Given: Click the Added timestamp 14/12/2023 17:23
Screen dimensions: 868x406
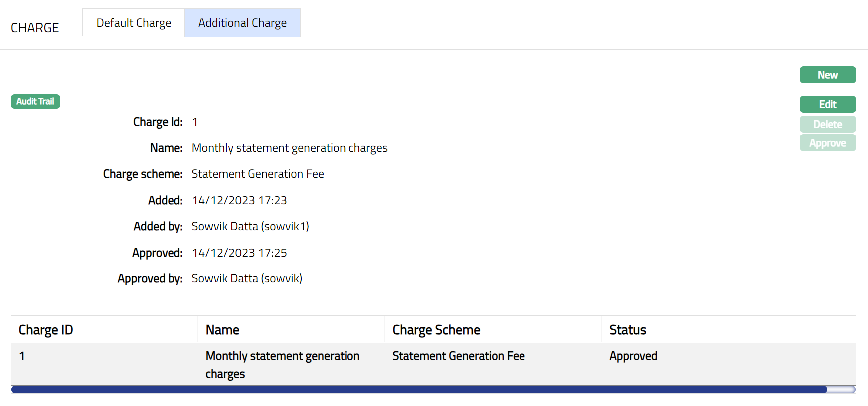Looking at the screenshot, I should (x=239, y=201).
